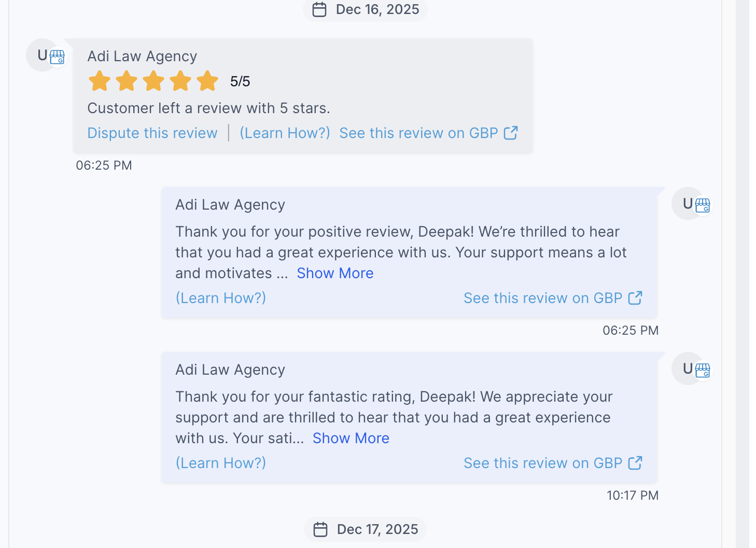Expand Show More on fantastic rating reply

351,438
